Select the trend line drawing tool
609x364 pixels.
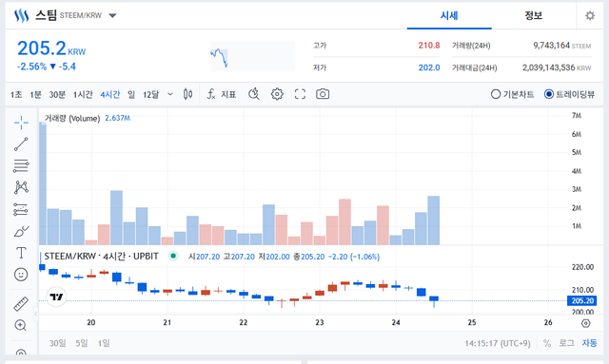pos(21,144)
